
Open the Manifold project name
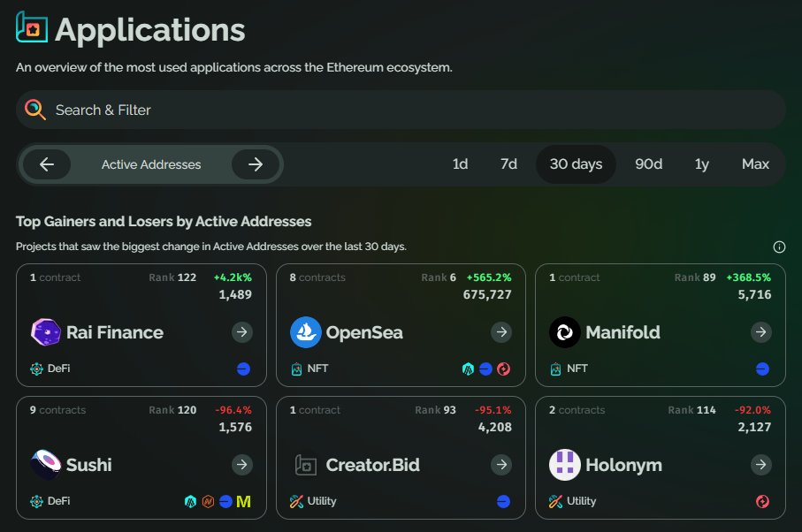pos(623,332)
